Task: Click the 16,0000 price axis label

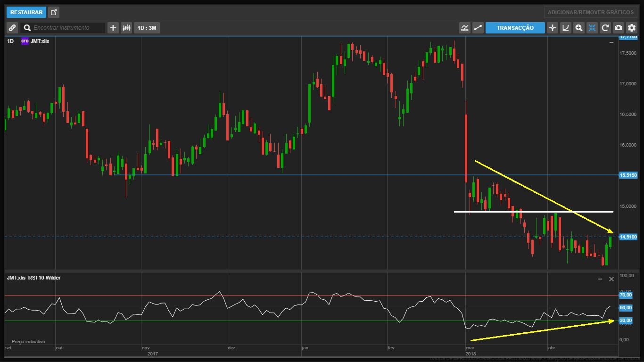Action: click(629, 145)
